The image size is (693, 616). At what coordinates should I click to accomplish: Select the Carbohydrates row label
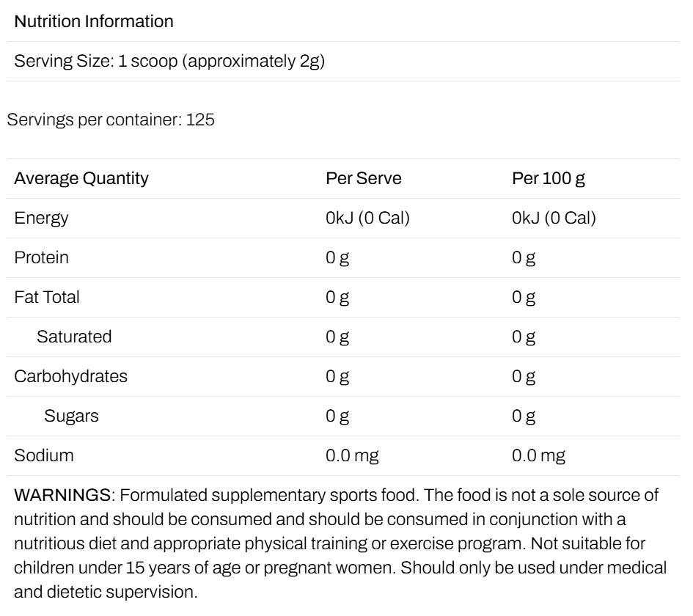[x=70, y=376]
